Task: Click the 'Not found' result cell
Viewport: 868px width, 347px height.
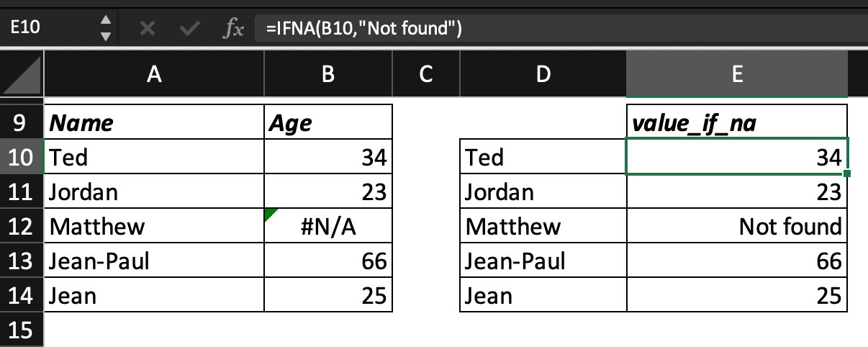Action: (736, 227)
